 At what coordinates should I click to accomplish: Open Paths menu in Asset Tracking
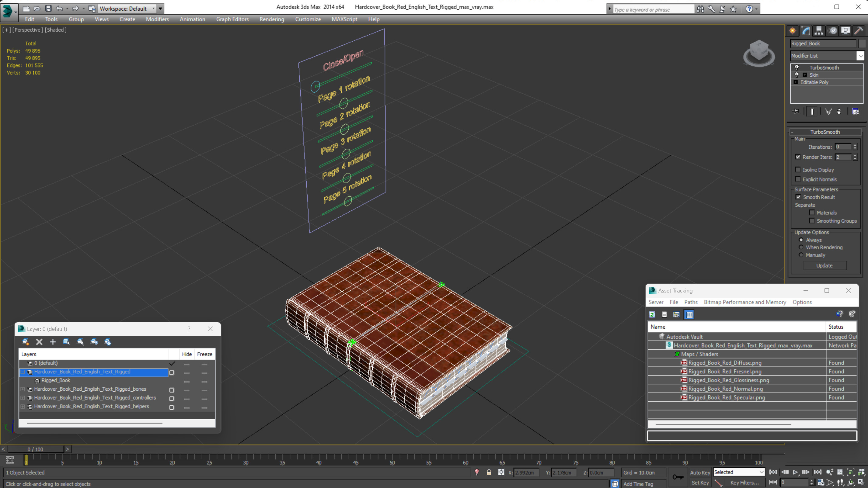691,302
